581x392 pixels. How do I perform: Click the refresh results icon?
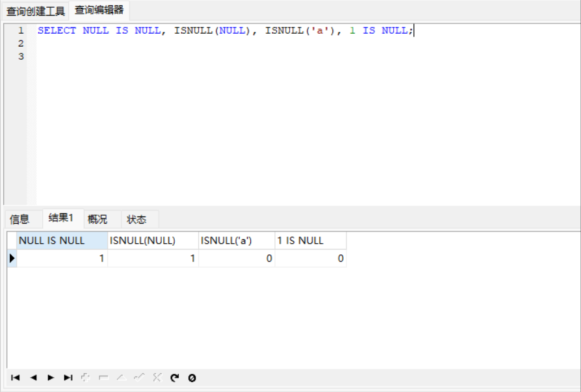[174, 378]
